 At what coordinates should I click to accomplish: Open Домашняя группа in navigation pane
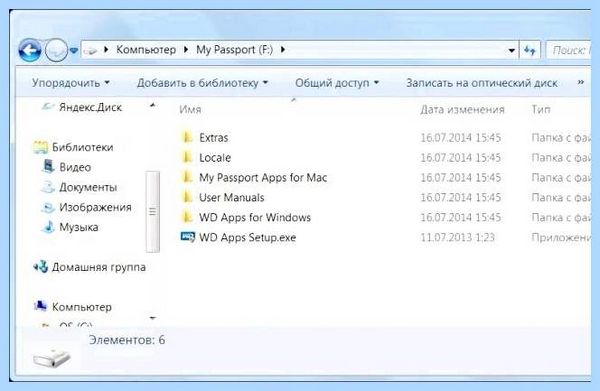click(99, 267)
